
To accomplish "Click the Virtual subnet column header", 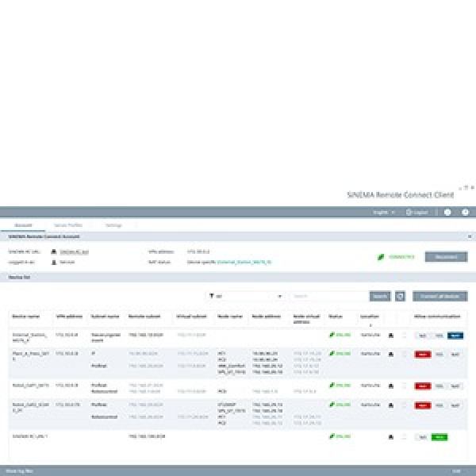I will (191, 317).
